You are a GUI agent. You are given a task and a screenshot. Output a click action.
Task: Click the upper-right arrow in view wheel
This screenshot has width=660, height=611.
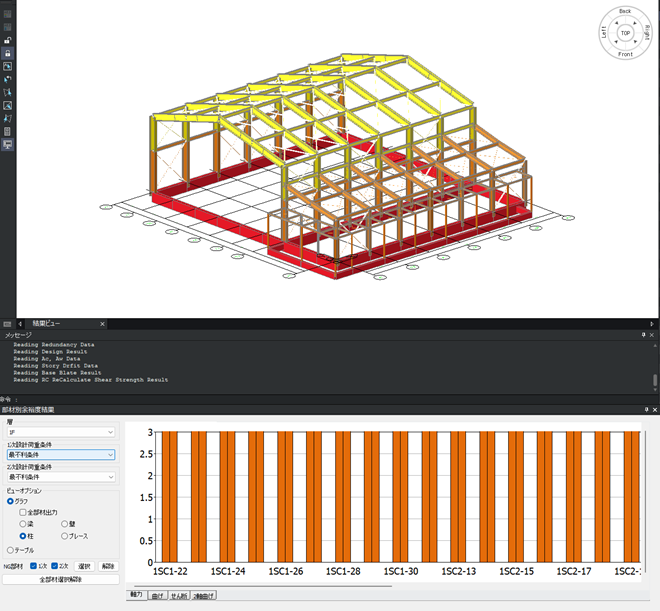point(635,24)
